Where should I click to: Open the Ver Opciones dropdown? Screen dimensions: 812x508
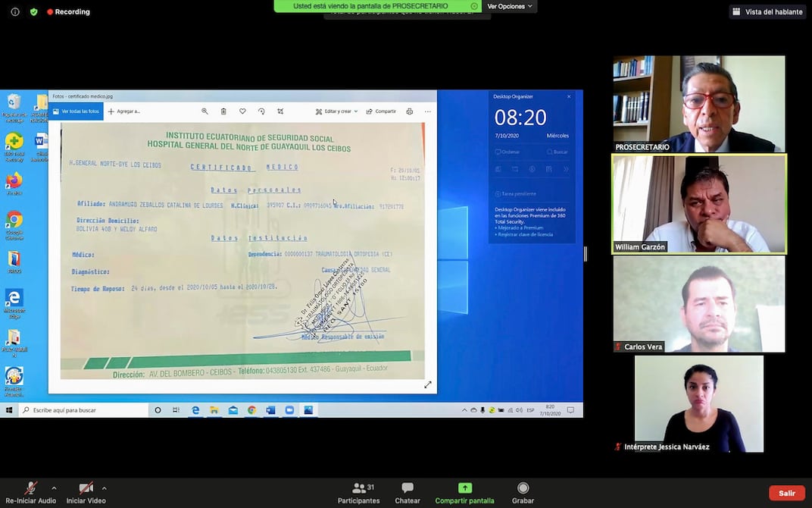tap(510, 6)
